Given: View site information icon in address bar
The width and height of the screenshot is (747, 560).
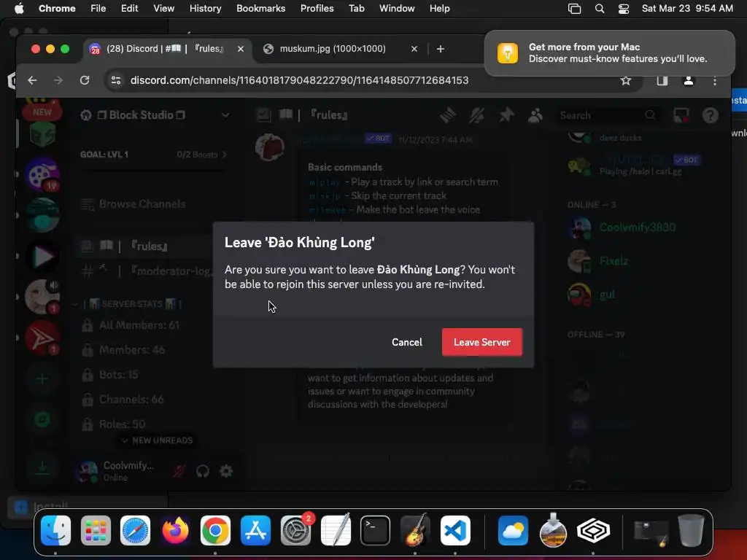Looking at the screenshot, I should (x=116, y=80).
